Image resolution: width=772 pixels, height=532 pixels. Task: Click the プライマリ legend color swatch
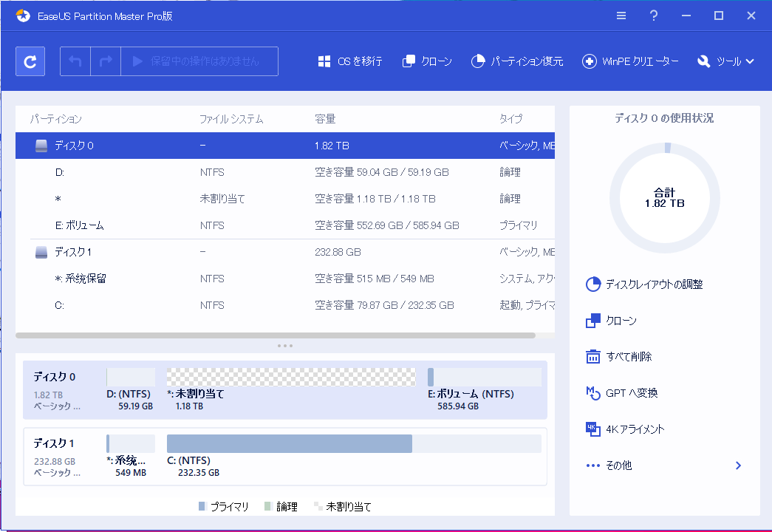tap(202, 506)
